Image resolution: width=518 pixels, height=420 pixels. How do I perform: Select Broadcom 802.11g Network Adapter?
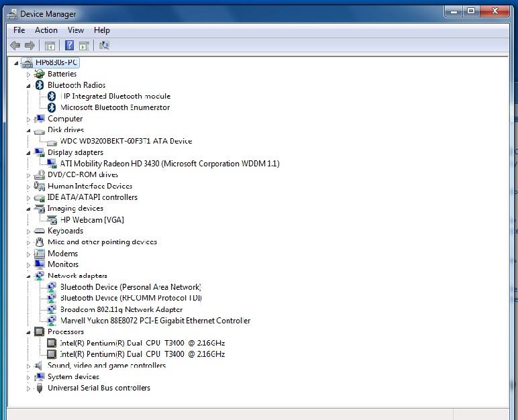tap(121, 309)
